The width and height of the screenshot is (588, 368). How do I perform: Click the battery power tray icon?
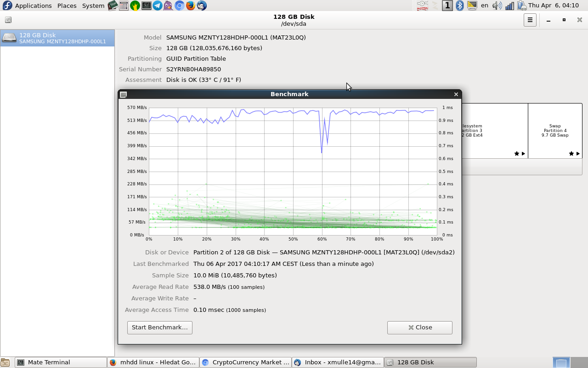click(521, 6)
